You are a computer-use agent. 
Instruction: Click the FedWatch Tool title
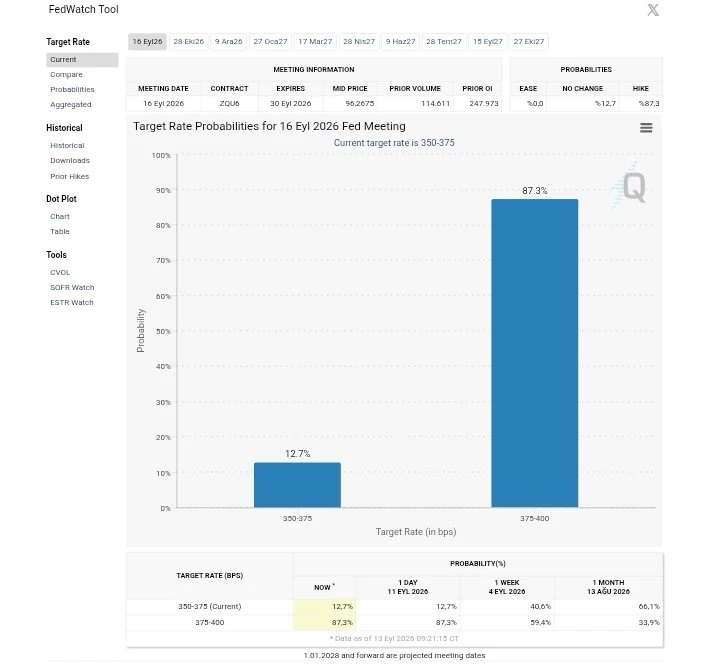click(x=83, y=10)
